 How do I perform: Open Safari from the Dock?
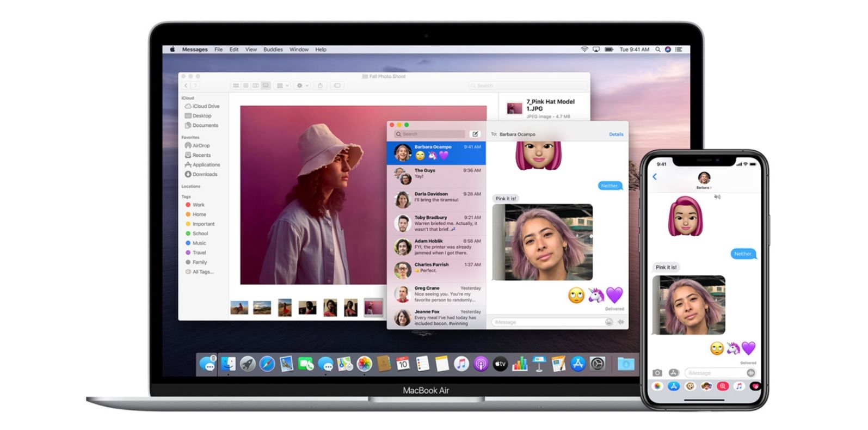(x=267, y=364)
